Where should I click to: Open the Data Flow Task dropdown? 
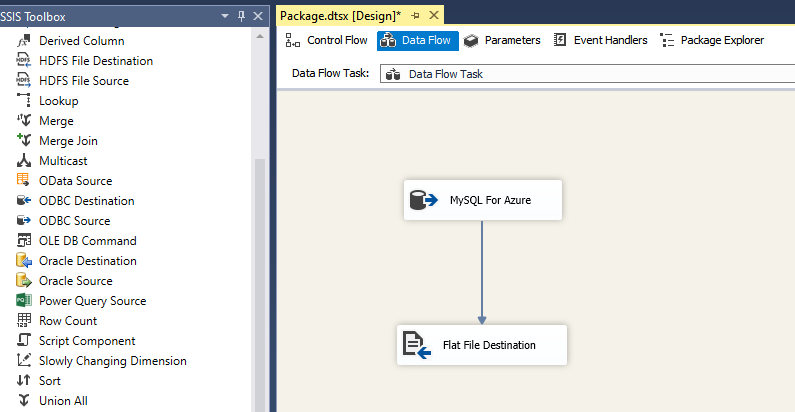[x=586, y=74]
